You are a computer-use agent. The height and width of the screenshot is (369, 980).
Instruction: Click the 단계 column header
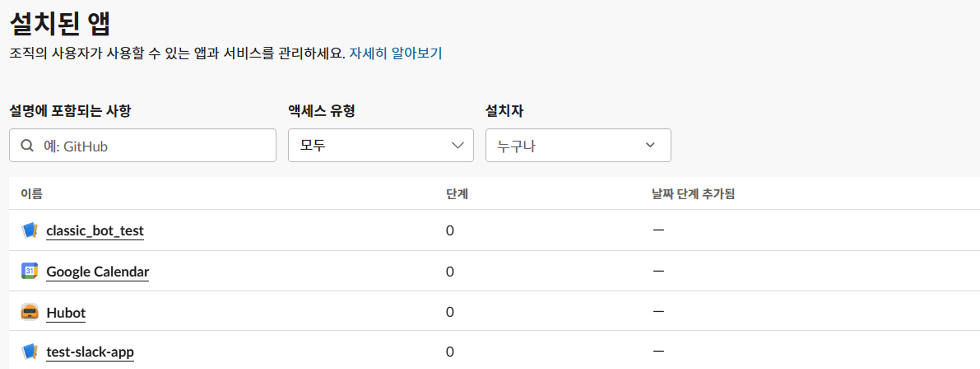(457, 194)
